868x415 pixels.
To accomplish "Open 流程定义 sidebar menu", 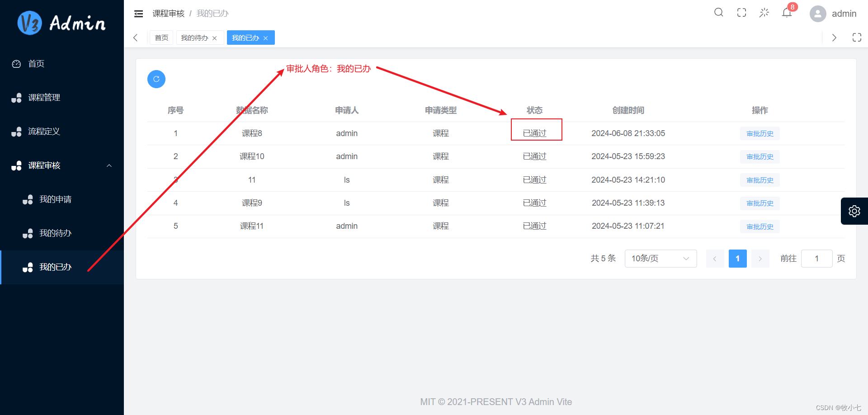I will 62,132.
